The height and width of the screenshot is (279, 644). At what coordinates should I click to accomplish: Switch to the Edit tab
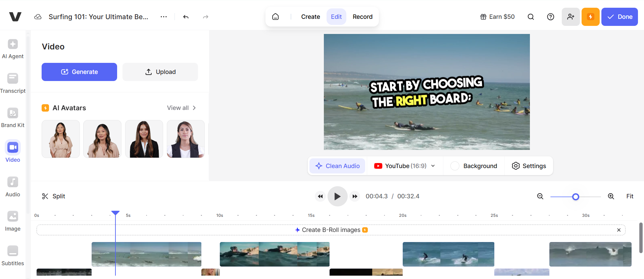[x=336, y=17]
